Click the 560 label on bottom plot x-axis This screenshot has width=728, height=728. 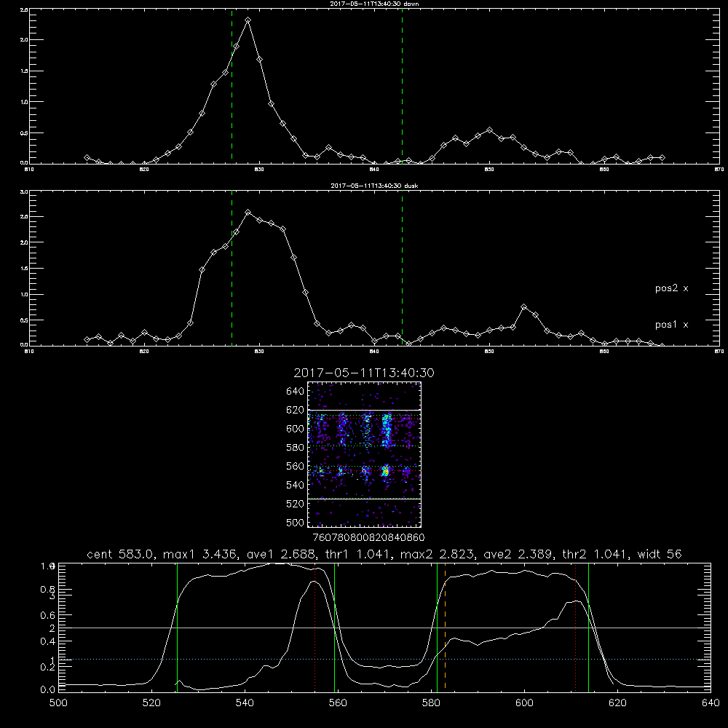coord(338,703)
